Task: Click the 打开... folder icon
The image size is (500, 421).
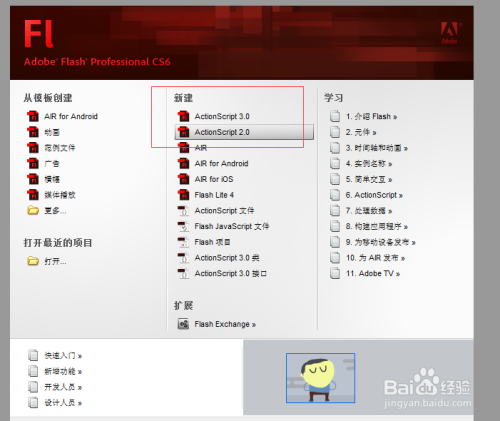Action: (x=33, y=261)
